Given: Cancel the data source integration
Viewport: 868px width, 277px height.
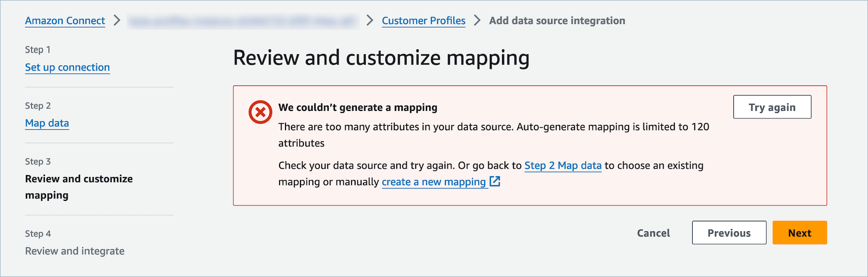Looking at the screenshot, I should tap(653, 233).
